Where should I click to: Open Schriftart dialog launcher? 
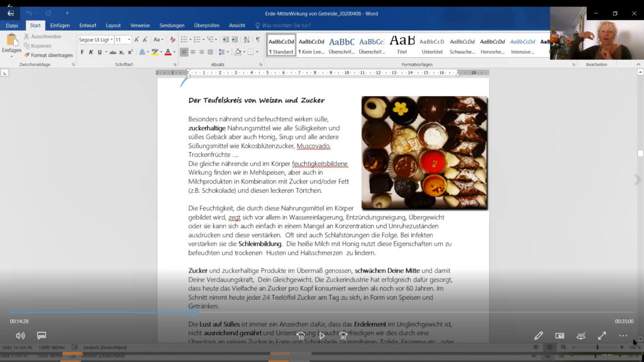point(175,65)
